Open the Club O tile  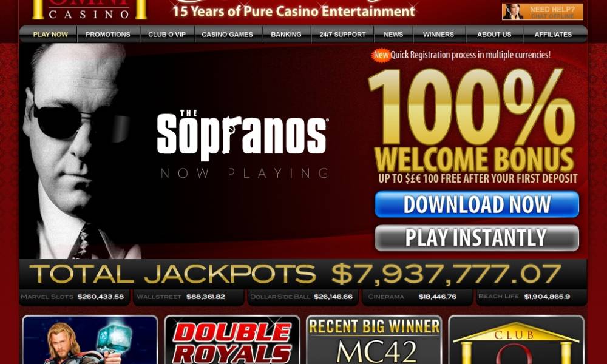pos(516,340)
